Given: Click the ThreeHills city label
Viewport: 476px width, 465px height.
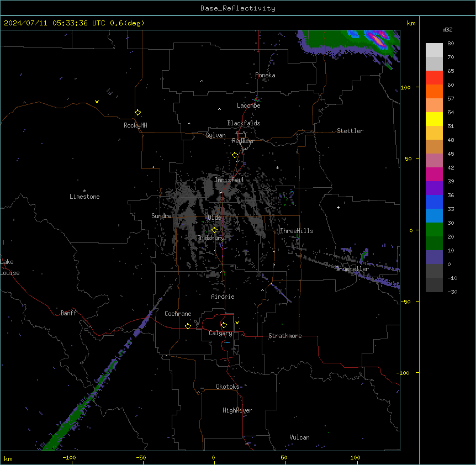Looking at the screenshot, I should pos(297,231).
